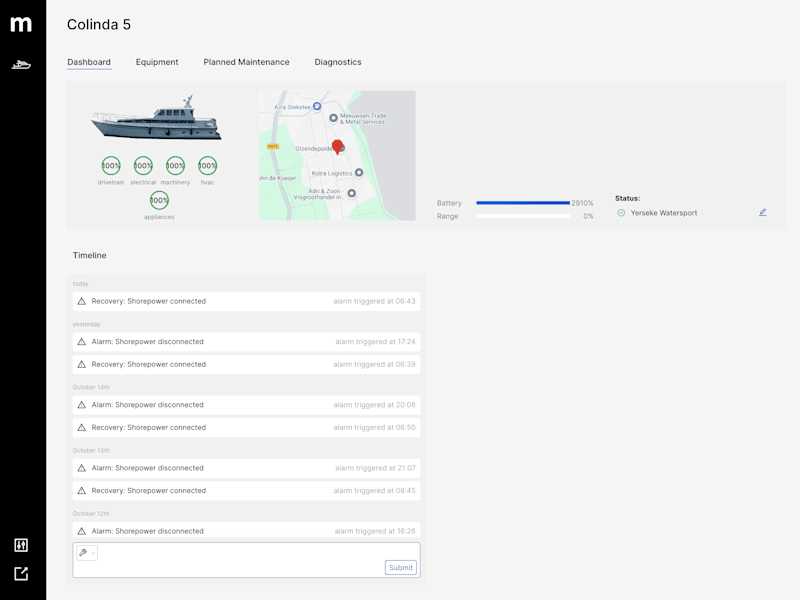Click the 'Yerseke Watersport' status text
800x600 pixels.
click(x=664, y=213)
